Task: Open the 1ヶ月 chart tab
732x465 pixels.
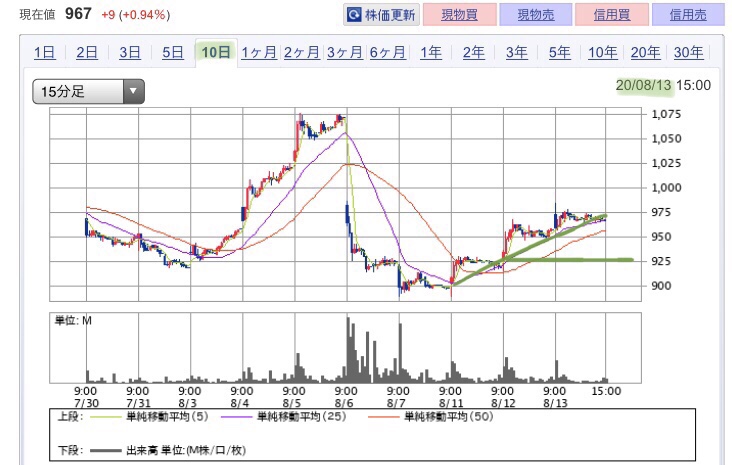Action: (x=259, y=53)
